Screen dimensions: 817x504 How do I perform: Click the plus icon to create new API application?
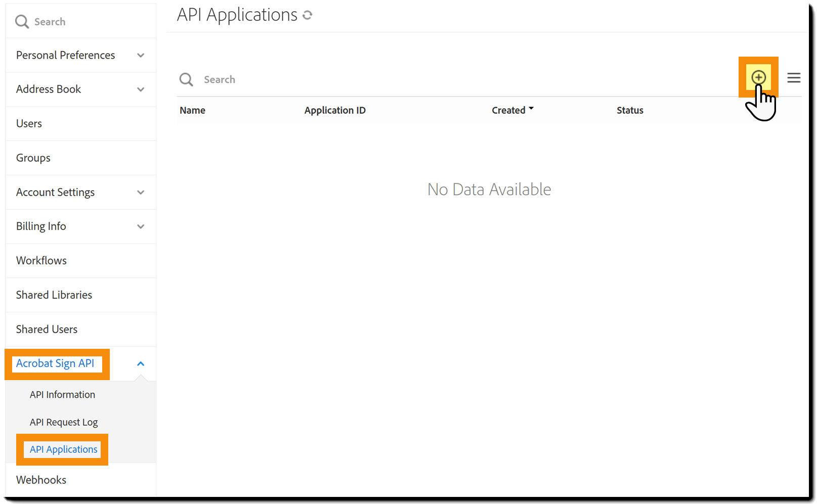[x=758, y=78]
